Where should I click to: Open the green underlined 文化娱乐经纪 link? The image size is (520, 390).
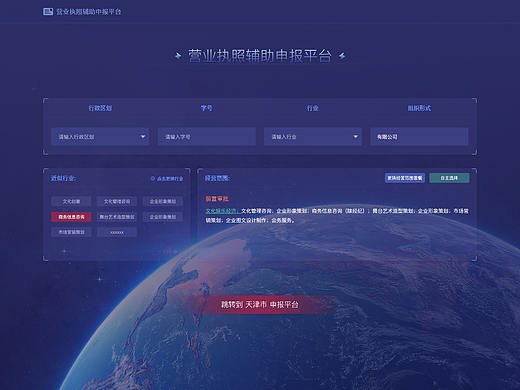pyautogui.click(x=222, y=211)
